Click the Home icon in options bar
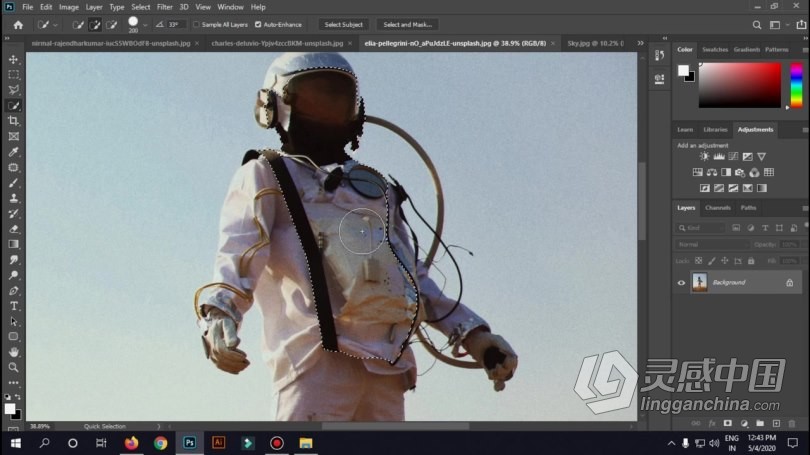 click(18, 25)
